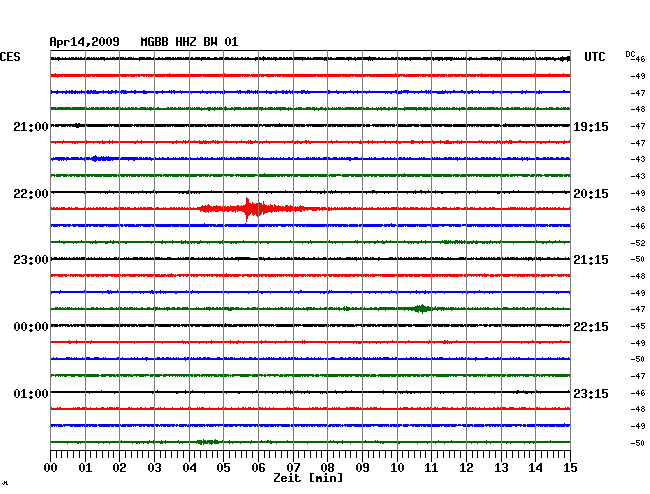This screenshot has width=650, height=494.
Task: Select the green burst near minute 11
Action: [x=422, y=309]
